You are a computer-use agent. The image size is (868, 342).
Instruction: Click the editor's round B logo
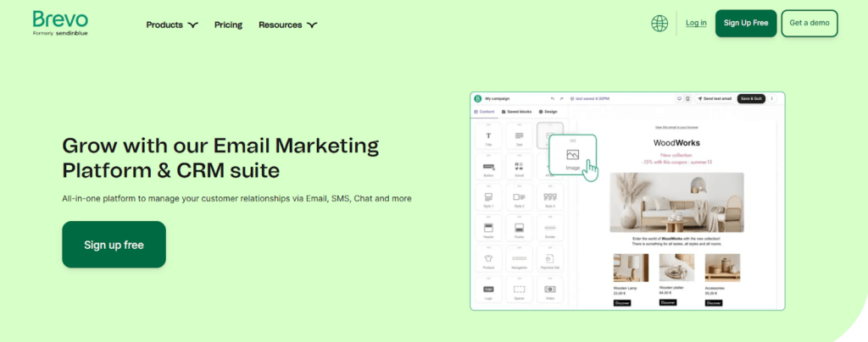(x=478, y=99)
